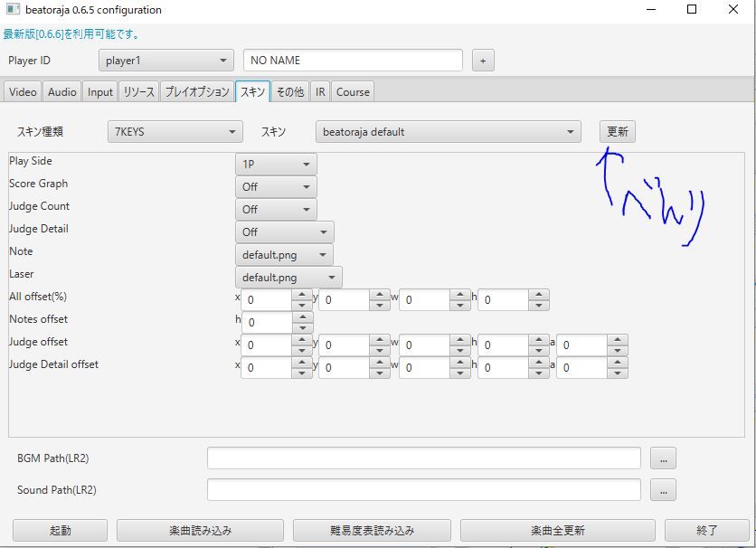Screen dimensions: 756x548
Task: Decrease All offset w value
Action: 460,305
